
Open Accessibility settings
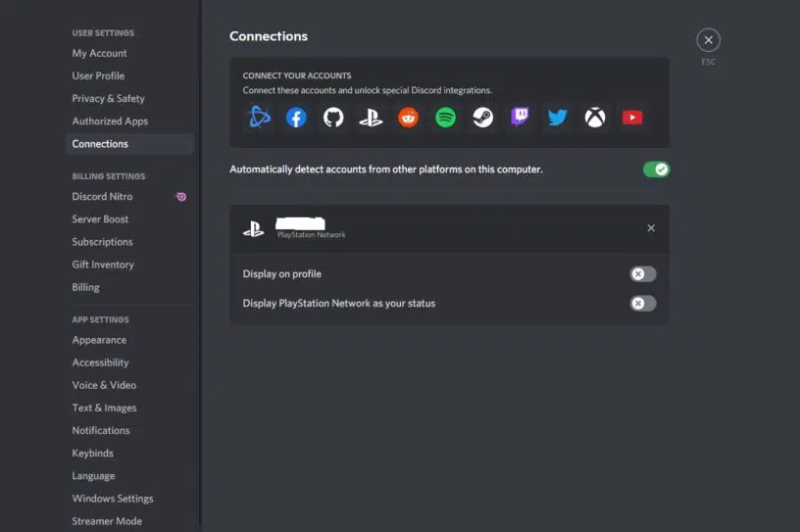click(129, 363)
